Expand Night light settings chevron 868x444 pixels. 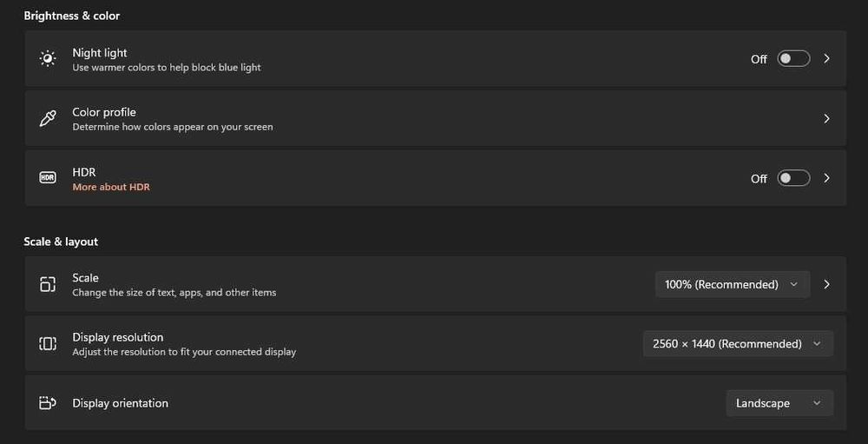[x=826, y=59]
